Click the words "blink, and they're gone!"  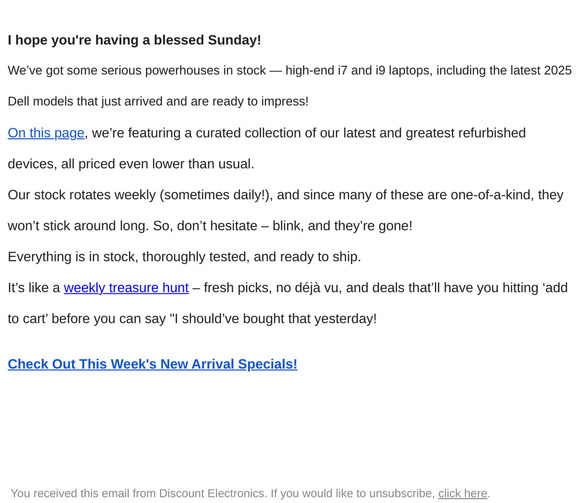(x=342, y=226)
